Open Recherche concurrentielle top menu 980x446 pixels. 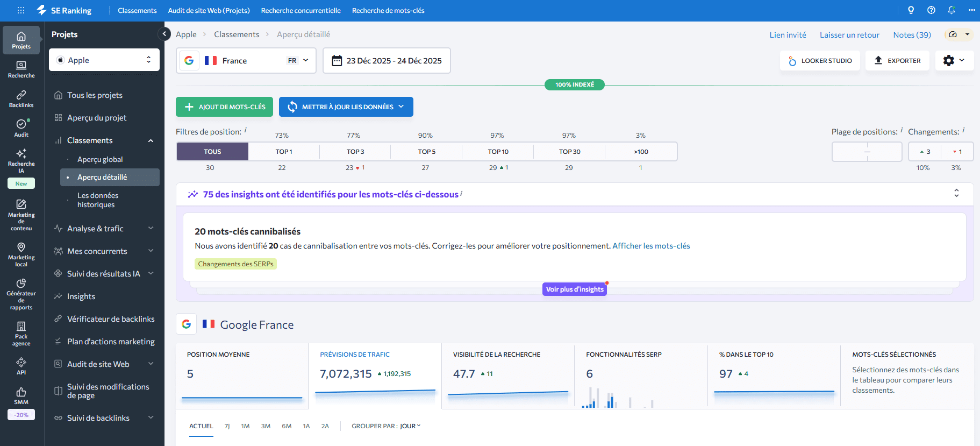click(x=301, y=10)
